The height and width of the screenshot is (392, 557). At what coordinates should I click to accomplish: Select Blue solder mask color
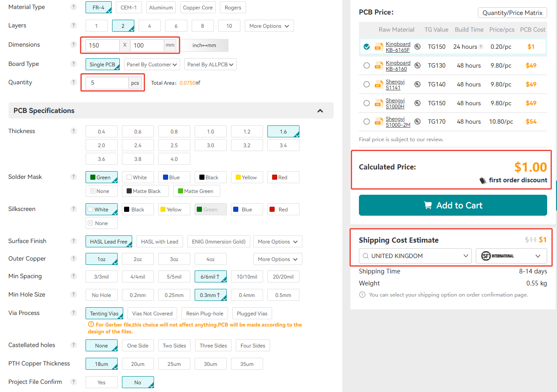[174, 177]
